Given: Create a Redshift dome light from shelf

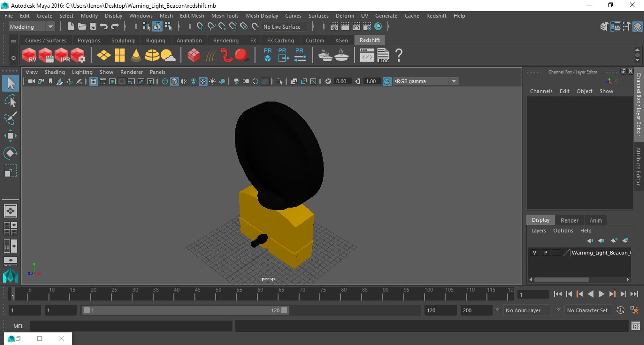Looking at the screenshot, I should pos(152,55).
